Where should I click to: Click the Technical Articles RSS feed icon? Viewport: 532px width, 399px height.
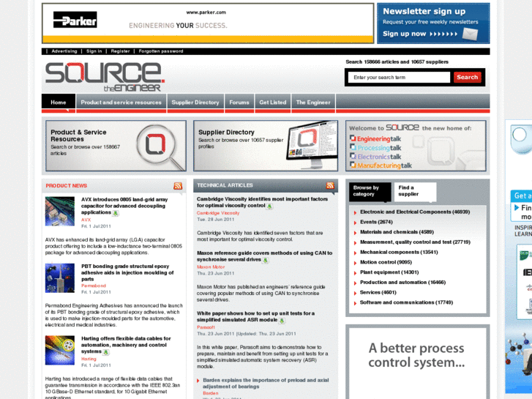[330, 185]
